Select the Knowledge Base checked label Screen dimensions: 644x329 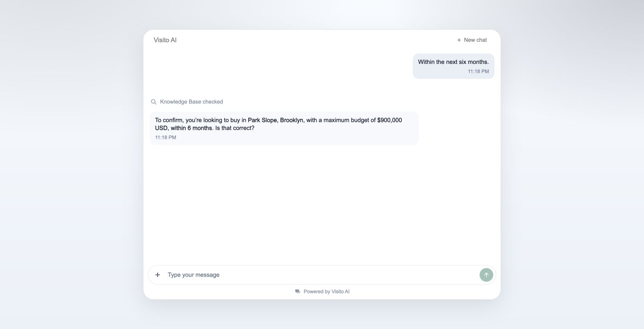(x=192, y=102)
